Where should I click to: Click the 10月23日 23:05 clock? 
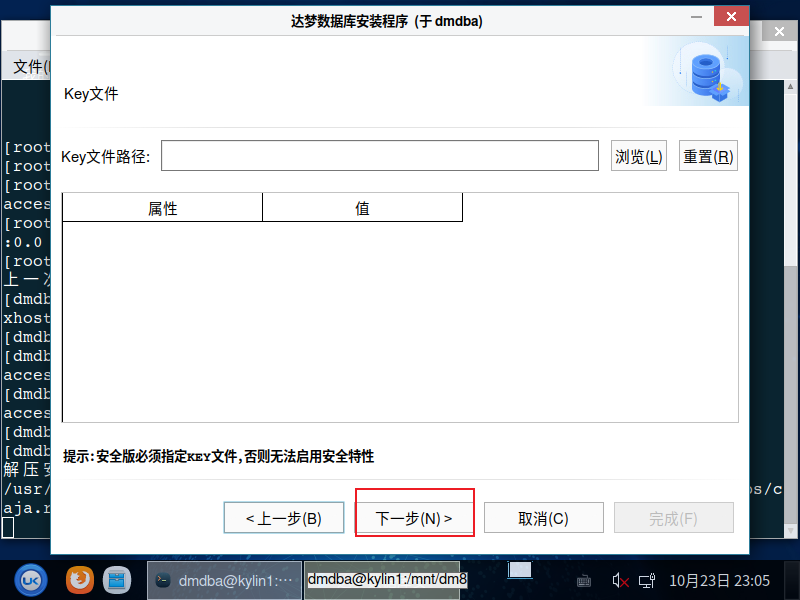coord(719,581)
